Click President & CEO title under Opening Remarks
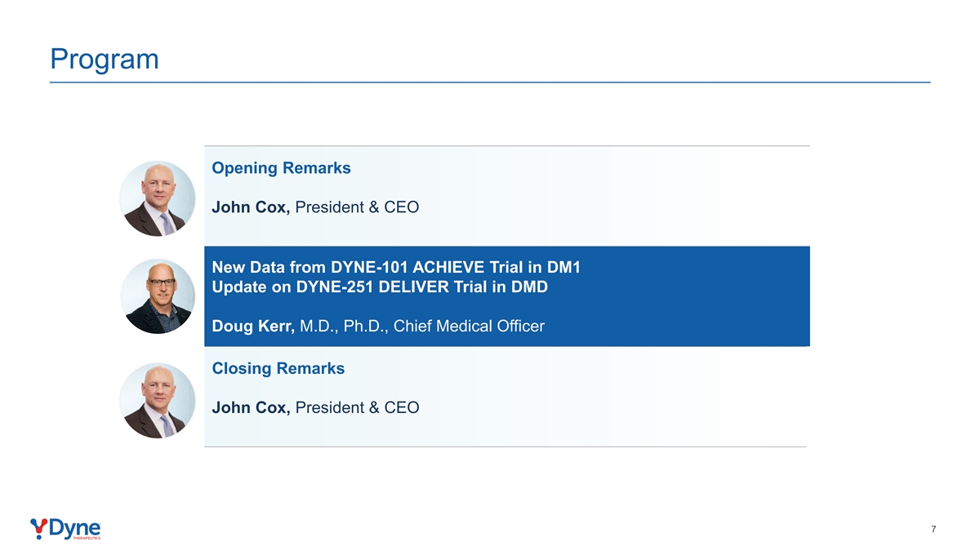Screen dimensions: 980x551 click(357, 207)
